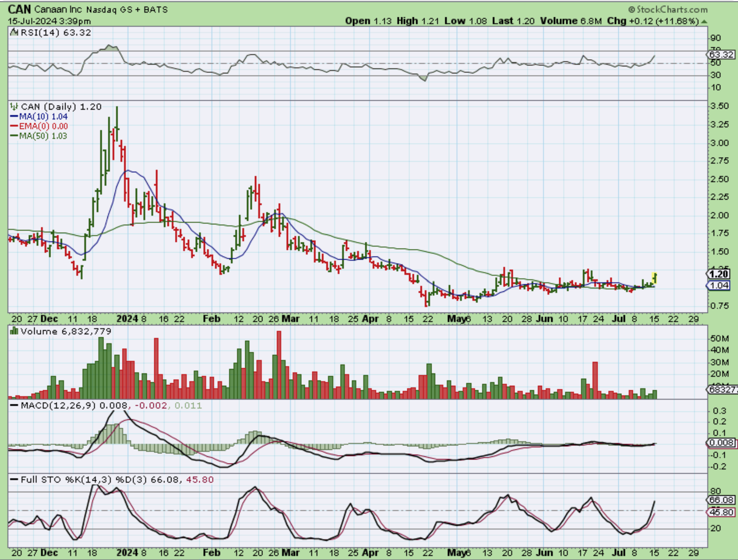The image size is (738, 560).
Task: Click the Apr date label under price panel
Action: (370, 319)
